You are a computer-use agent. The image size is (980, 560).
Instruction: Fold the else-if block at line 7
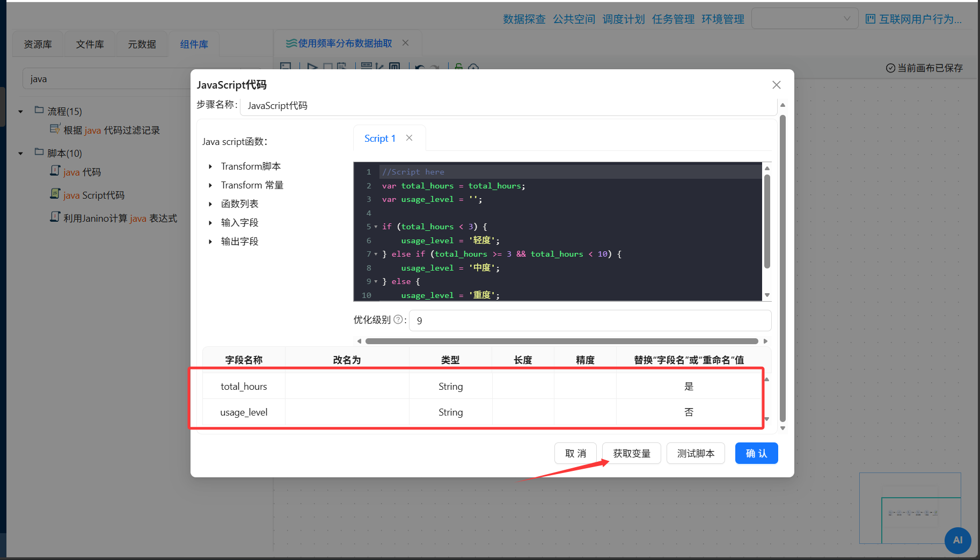tap(376, 254)
